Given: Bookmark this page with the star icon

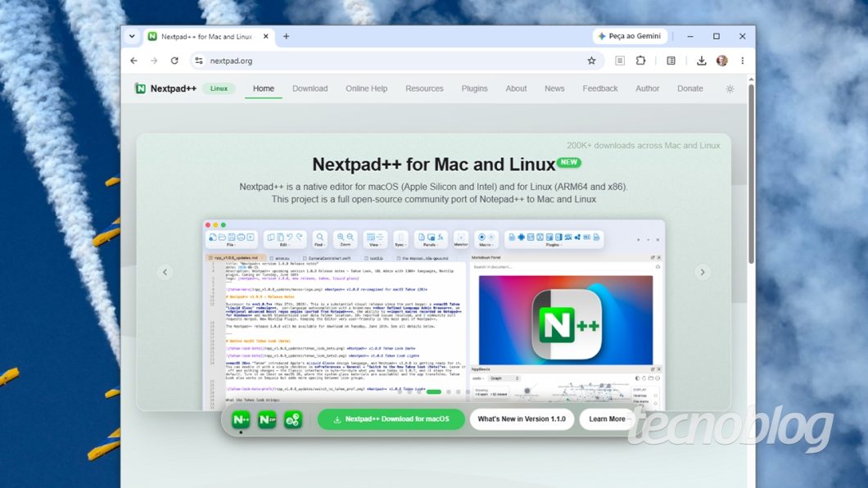Looking at the screenshot, I should coord(591,61).
